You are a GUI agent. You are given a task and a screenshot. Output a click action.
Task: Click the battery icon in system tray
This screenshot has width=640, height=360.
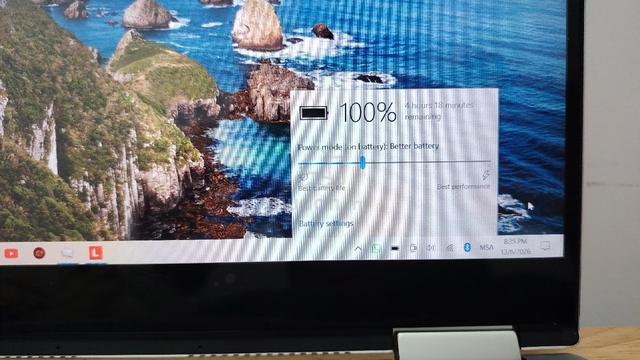point(394,248)
